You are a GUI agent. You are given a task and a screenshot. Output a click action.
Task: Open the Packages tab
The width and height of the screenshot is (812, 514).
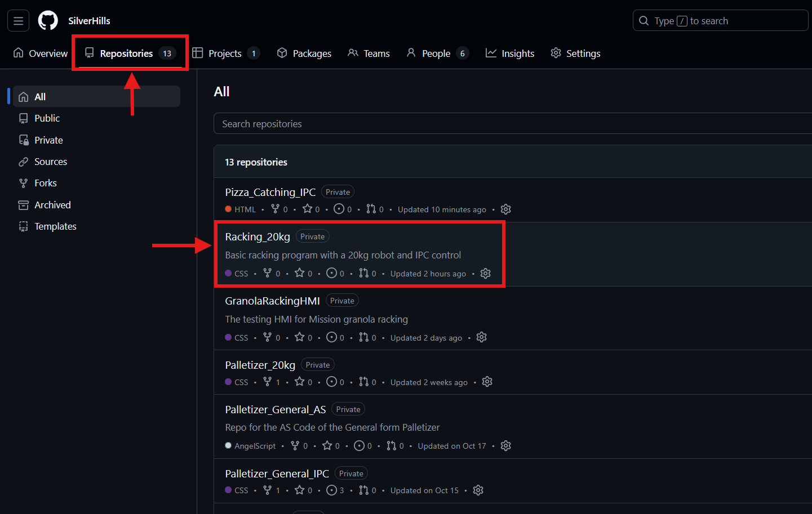click(304, 53)
